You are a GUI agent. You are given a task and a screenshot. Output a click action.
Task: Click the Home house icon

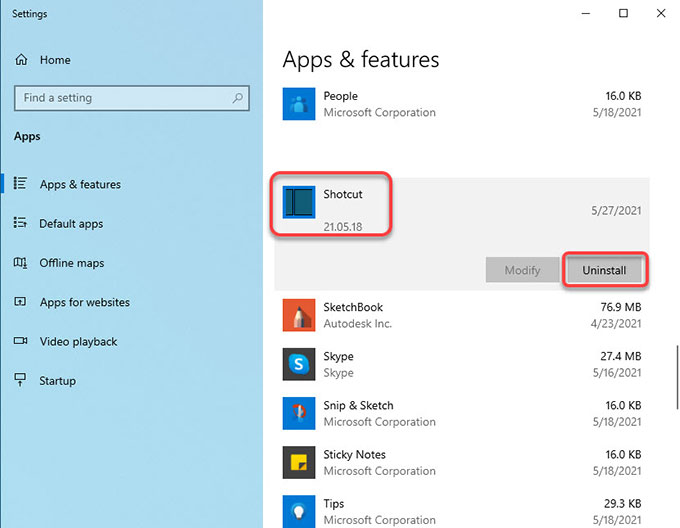click(x=21, y=59)
